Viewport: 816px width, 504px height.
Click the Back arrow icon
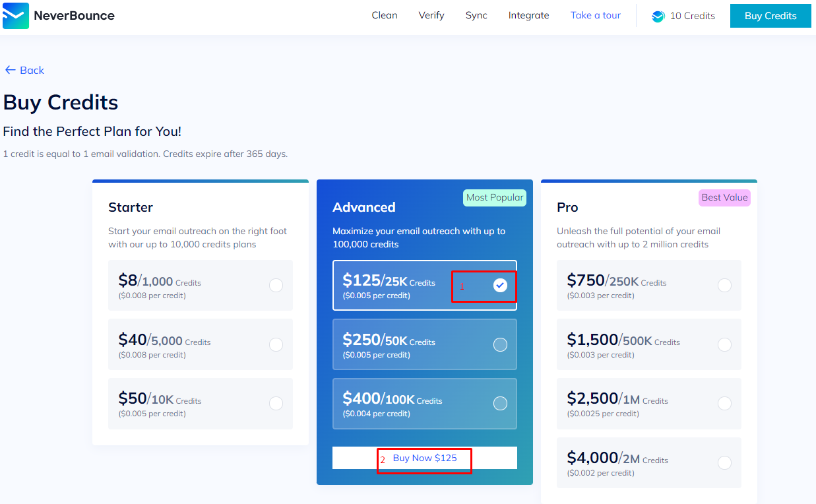tap(10, 70)
